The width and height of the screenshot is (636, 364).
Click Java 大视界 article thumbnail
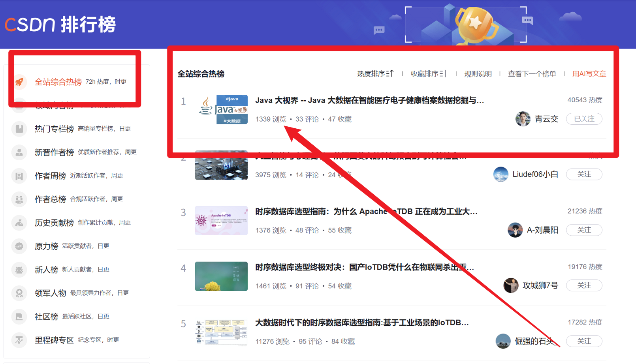click(221, 109)
